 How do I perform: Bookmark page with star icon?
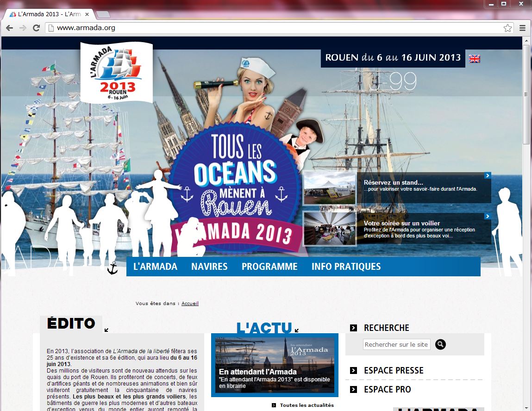[x=507, y=28]
